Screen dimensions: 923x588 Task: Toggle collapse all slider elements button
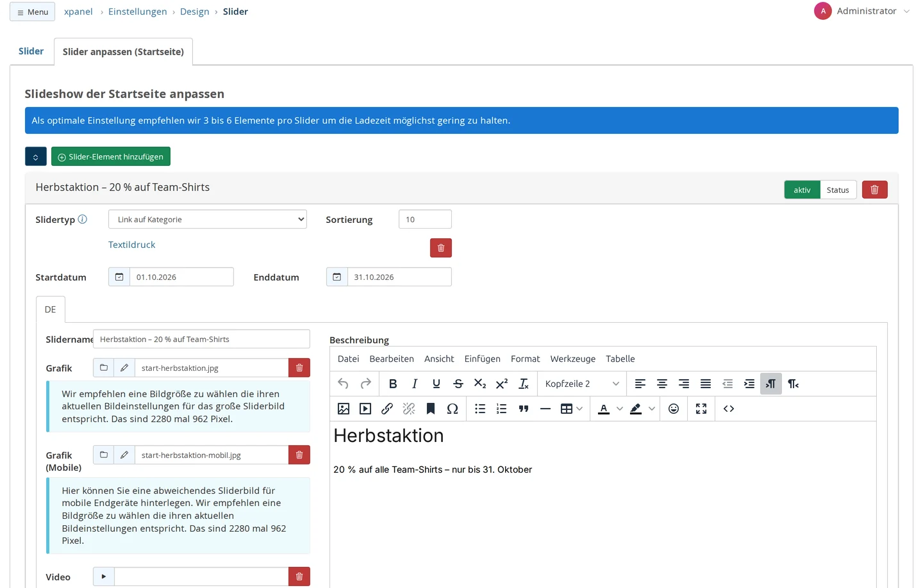[36, 156]
